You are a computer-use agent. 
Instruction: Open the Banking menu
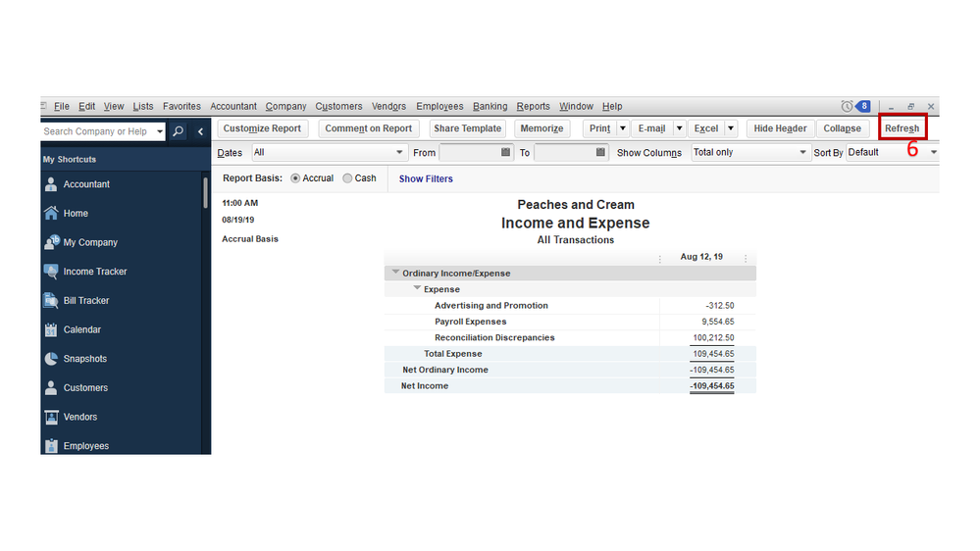[490, 106]
